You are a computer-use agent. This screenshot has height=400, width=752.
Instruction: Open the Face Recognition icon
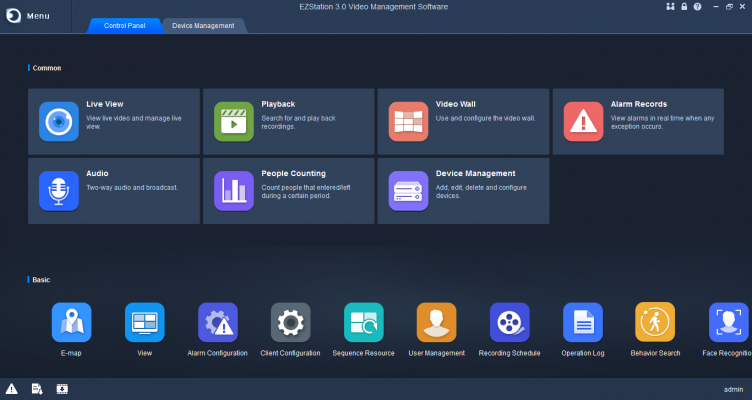(x=728, y=322)
